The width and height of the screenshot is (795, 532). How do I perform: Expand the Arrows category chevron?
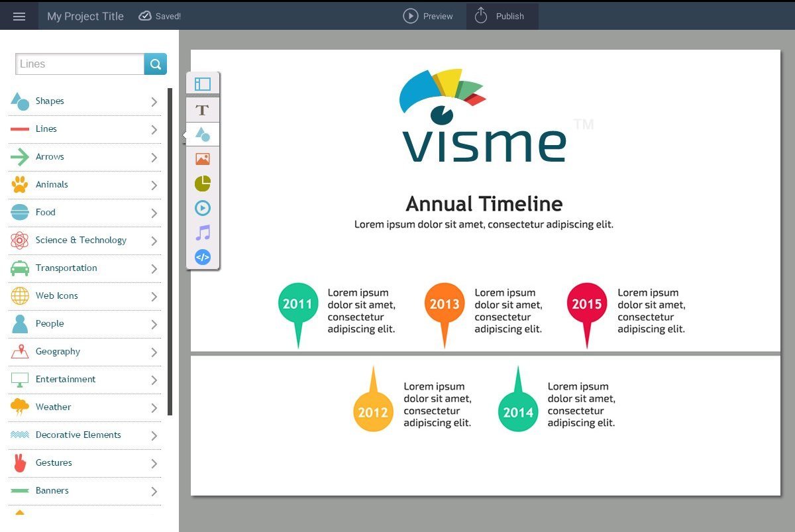154,157
